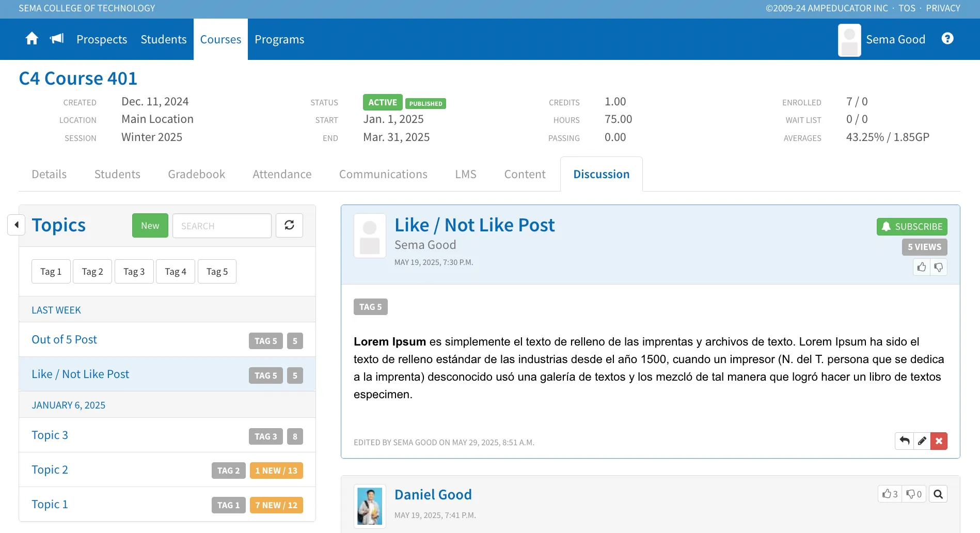Go to the home page icon

(x=32, y=39)
